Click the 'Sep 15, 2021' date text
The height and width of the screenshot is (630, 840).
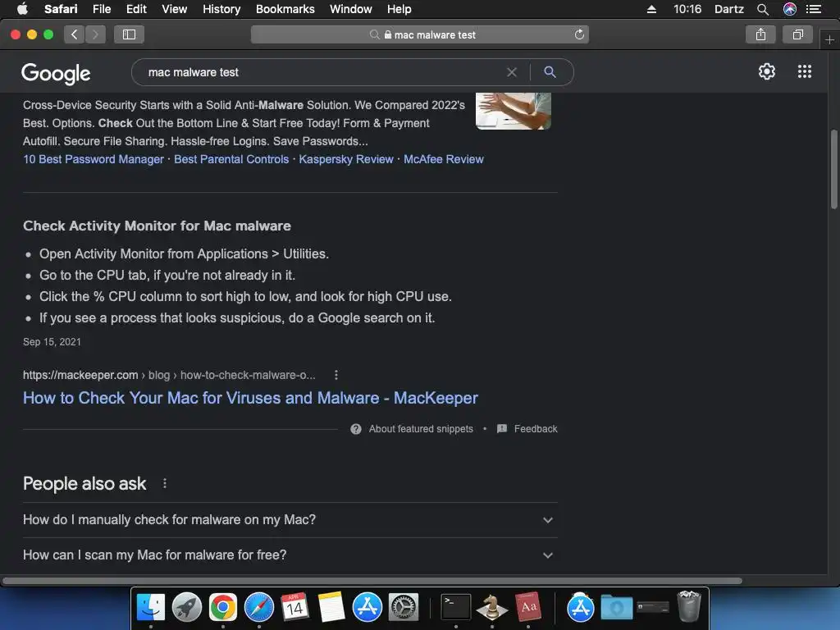click(x=52, y=342)
